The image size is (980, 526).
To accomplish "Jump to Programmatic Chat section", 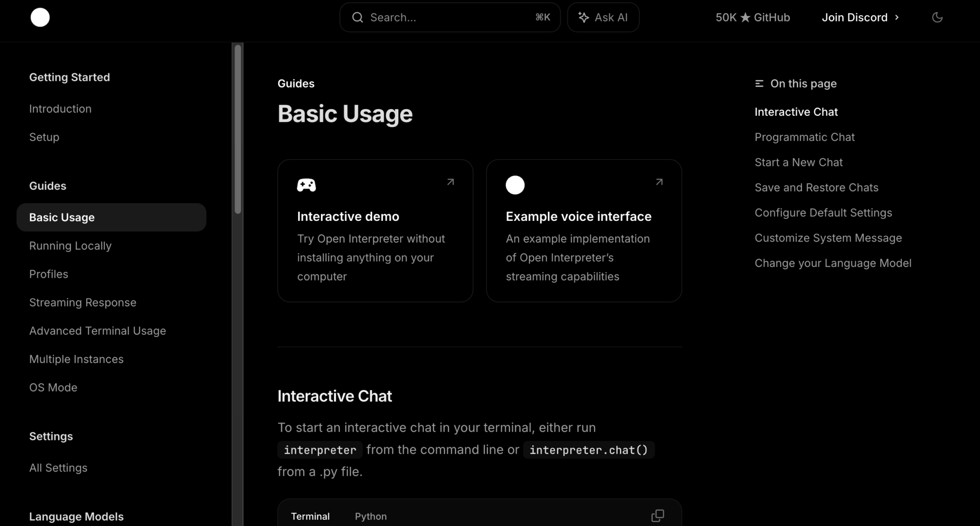I will point(804,137).
